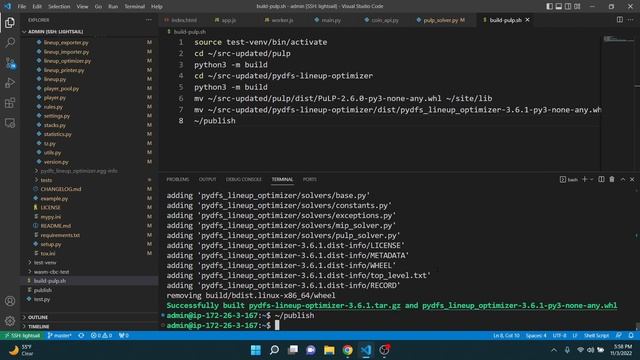640x360 pixels.
Task: Click Shell Script language mode
Action: pyautogui.click(x=596, y=336)
